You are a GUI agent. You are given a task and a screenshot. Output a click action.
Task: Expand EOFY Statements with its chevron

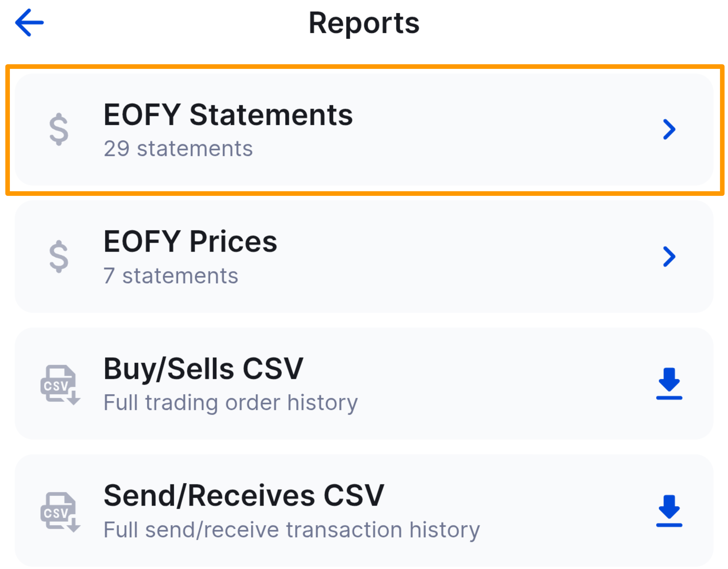(669, 129)
